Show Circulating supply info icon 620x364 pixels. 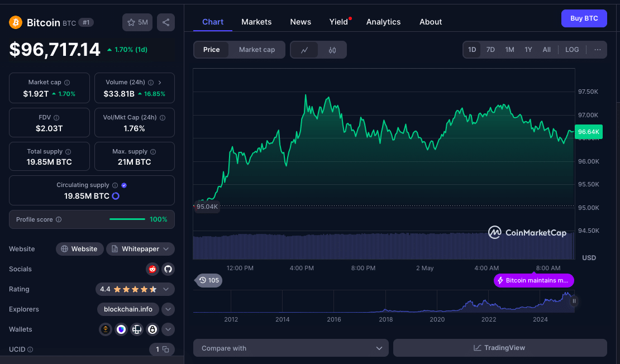pyautogui.click(x=115, y=185)
